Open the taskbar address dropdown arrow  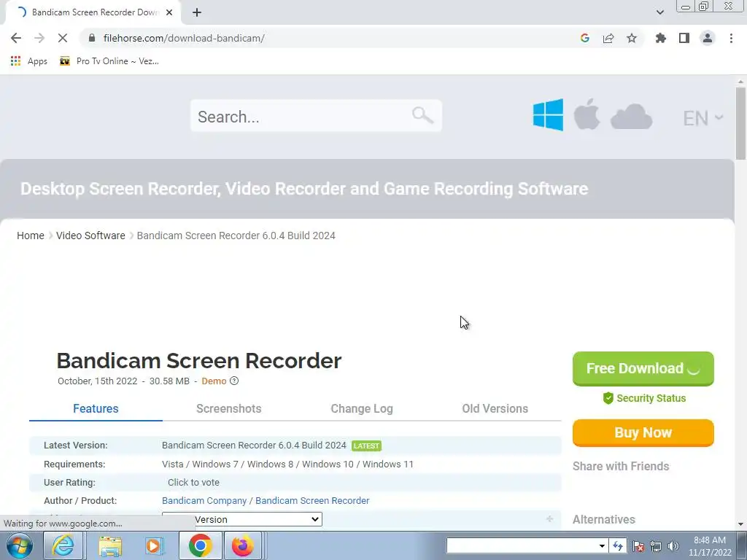tap(602, 546)
